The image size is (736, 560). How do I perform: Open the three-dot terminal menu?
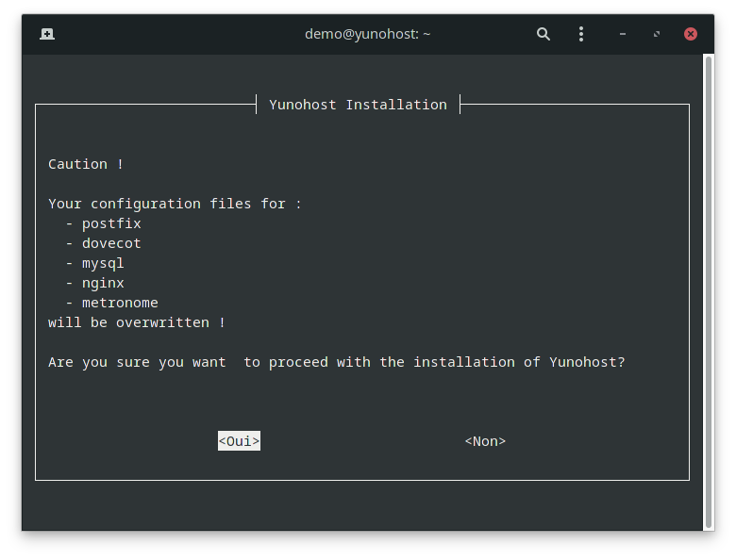pyautogui.click(x=581, y=34)
